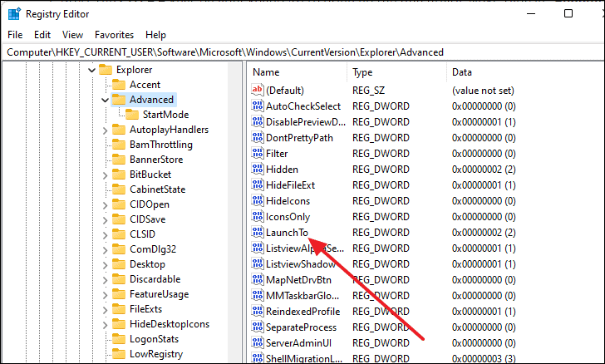Click ShellMigrationL... data 0x00000003 (3)
The image size is (605, 364).
pos(484,358)
